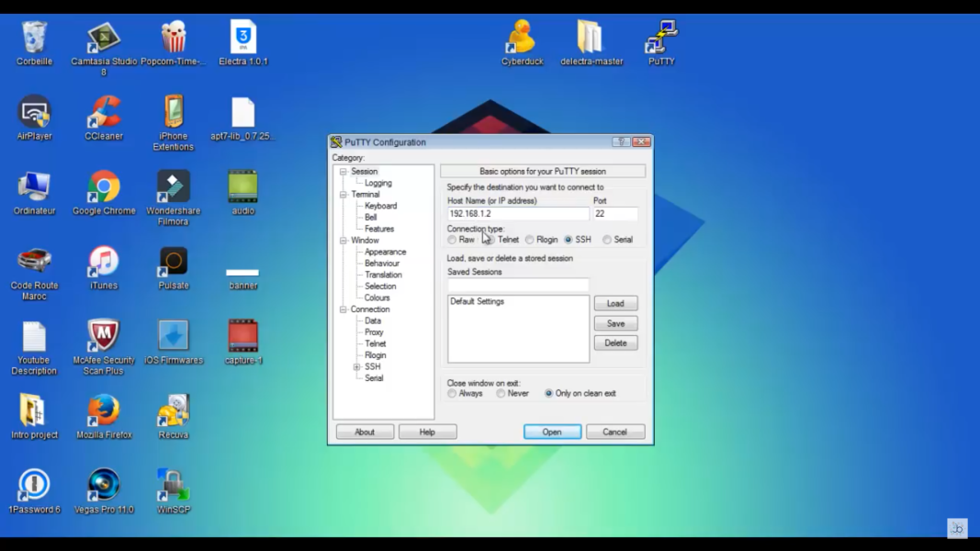Select Default Settings in saved sessions
980x551 pixels.
(x=478, y=301)
